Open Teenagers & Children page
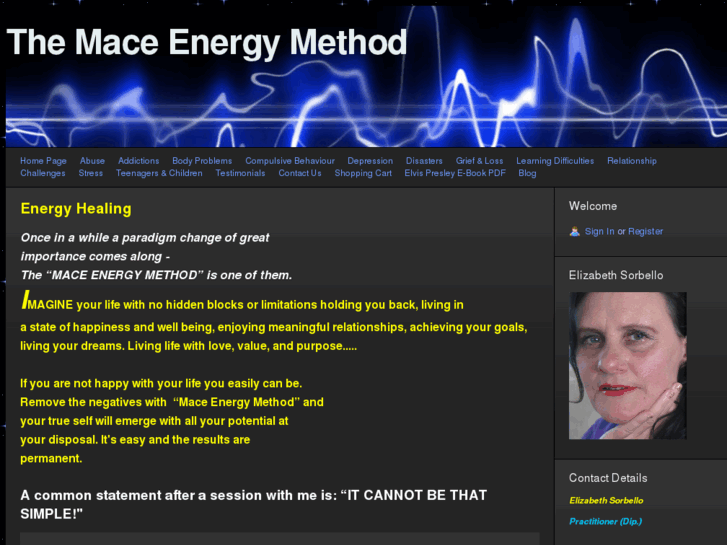Image resolution: width=727 pixels, height=545 pixels. (x=159, y=173)
